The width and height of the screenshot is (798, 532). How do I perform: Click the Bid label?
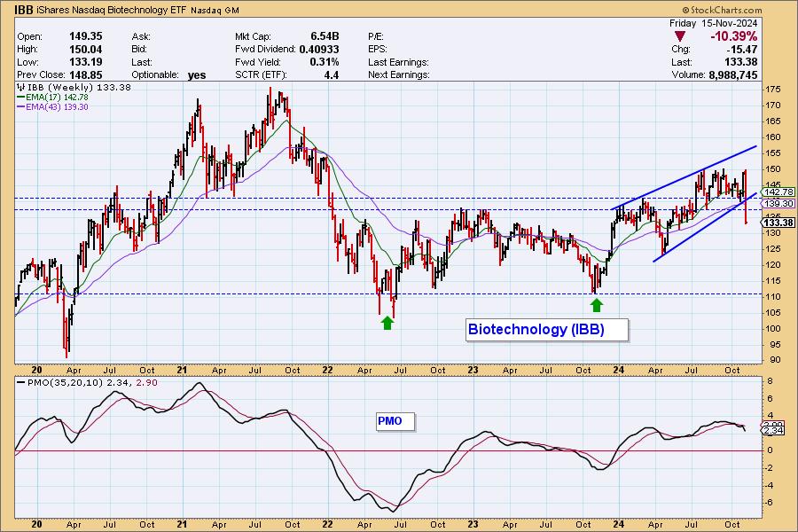coord(139,50)
